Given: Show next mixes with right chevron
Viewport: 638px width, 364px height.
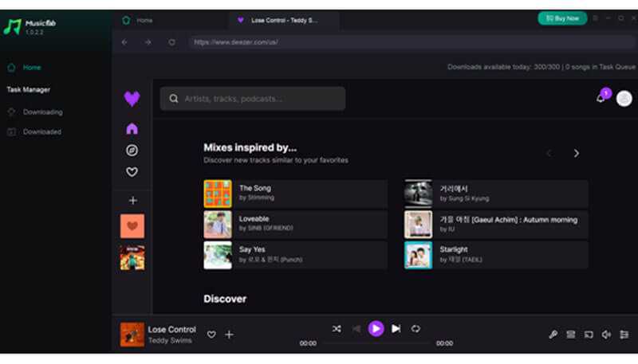Looking at the screenshot, I should click(576, 153).
